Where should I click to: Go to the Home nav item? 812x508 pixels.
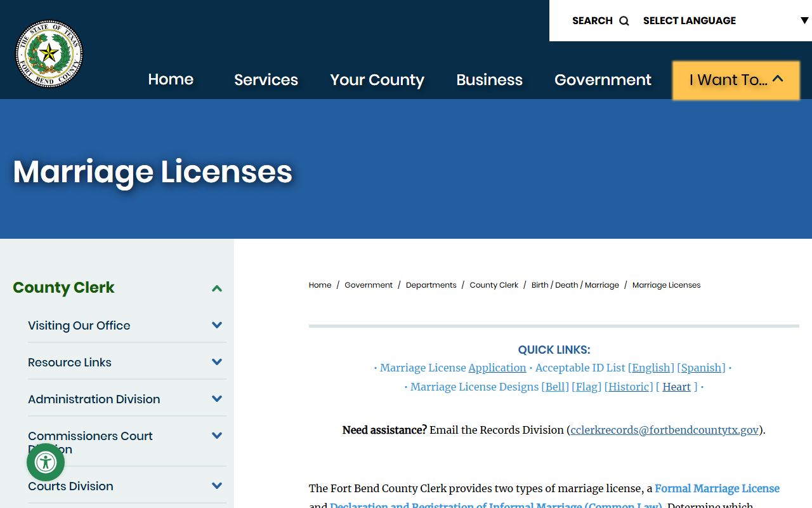pyautogui.click(x=171, y=79)
